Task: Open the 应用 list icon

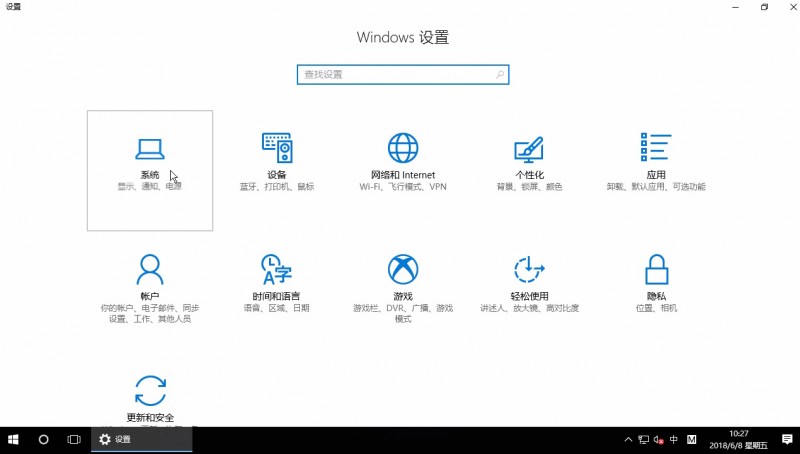Action: click(656, 147)
